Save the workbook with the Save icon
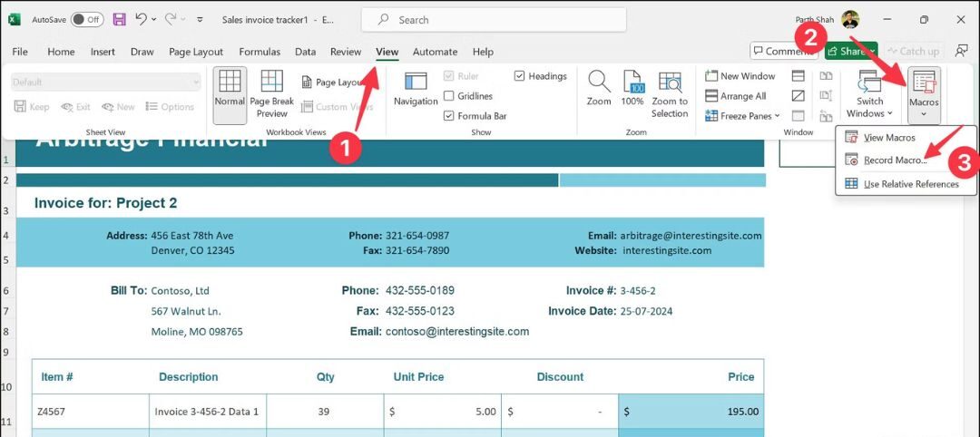The width and height of the screenshot is (980, 437). point(120,19)
